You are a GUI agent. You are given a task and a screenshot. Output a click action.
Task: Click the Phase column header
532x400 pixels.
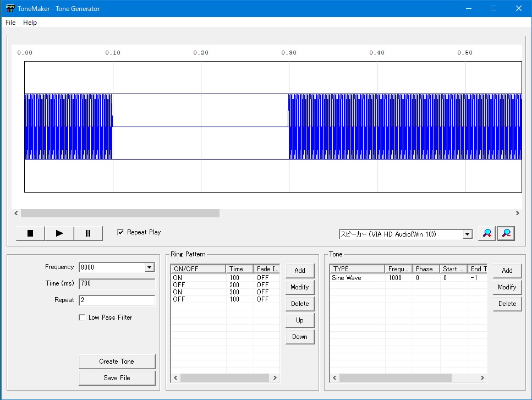click(426, 269)
